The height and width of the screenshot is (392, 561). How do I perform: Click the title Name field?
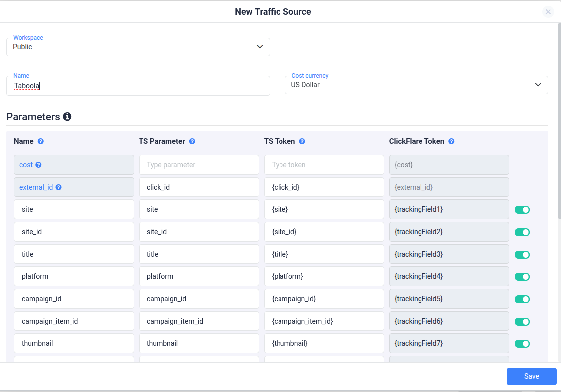(74, 254)
